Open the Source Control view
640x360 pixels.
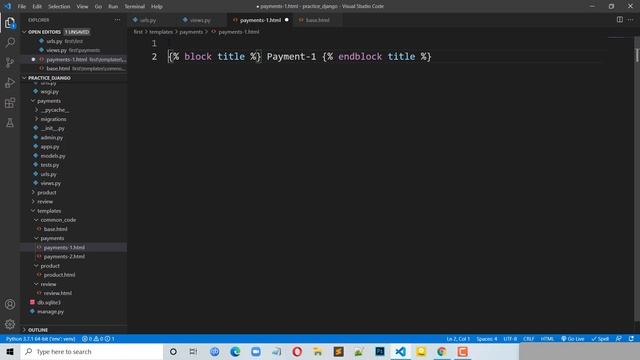click(10, 62)
